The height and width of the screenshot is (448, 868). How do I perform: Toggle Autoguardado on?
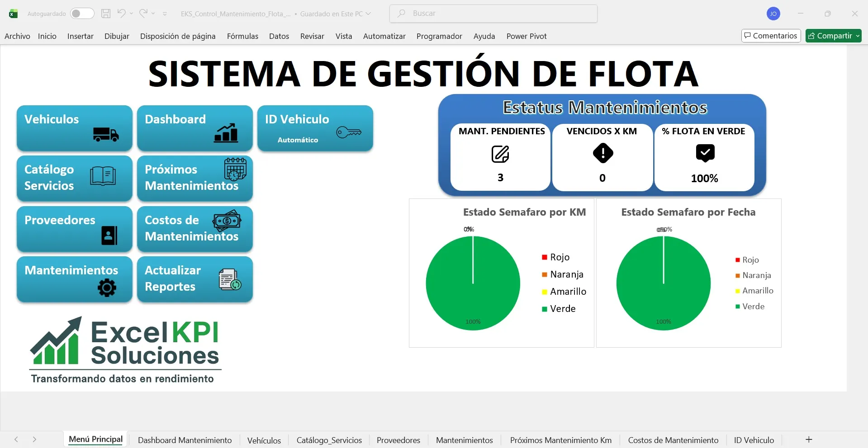(82, 14)
